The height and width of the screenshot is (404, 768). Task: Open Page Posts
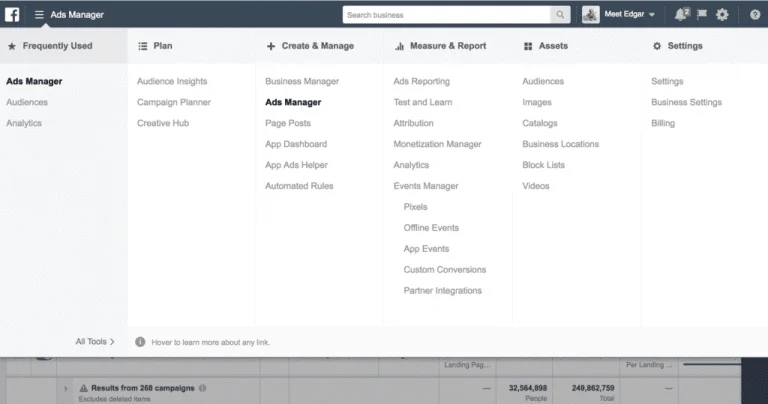tap(288, 123)
